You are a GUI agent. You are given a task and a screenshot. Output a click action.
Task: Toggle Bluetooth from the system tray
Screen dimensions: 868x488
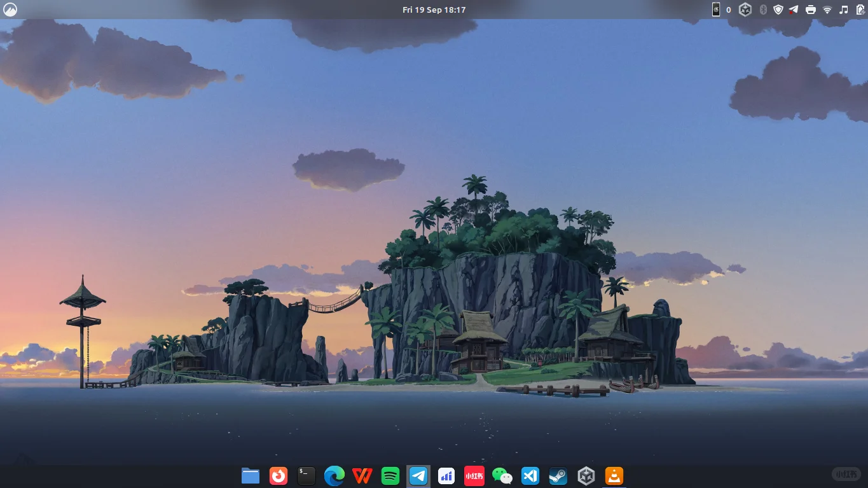pos(762,10)
